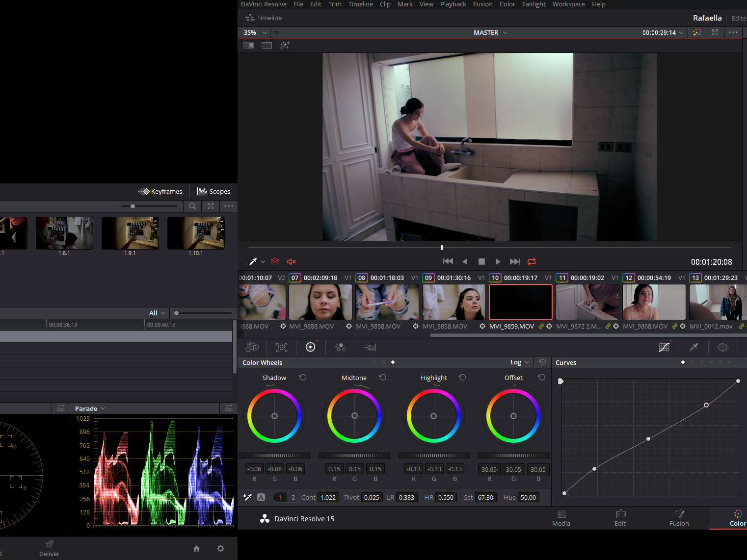Search the gallery stills

(192, 206)
